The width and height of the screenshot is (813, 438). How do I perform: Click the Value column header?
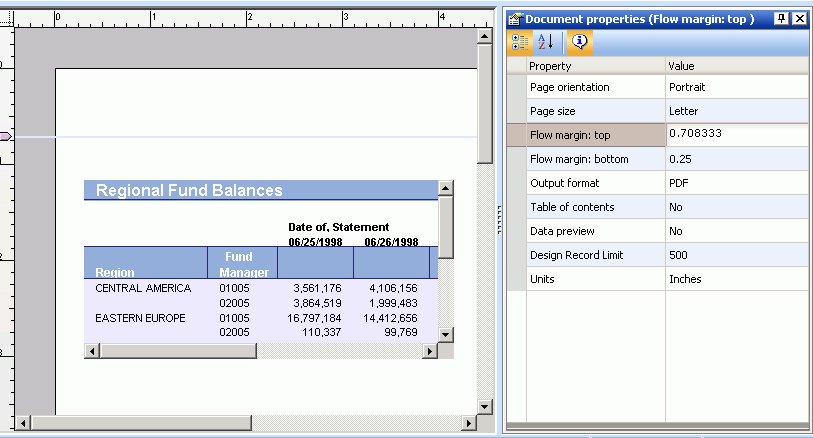[x=736, y=66]
